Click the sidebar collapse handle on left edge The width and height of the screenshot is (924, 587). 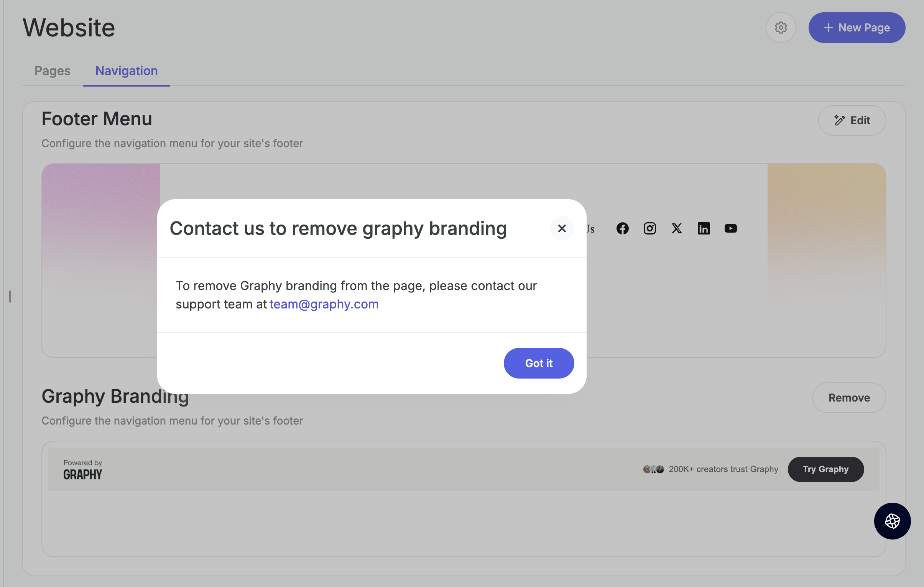coord(10,297)
